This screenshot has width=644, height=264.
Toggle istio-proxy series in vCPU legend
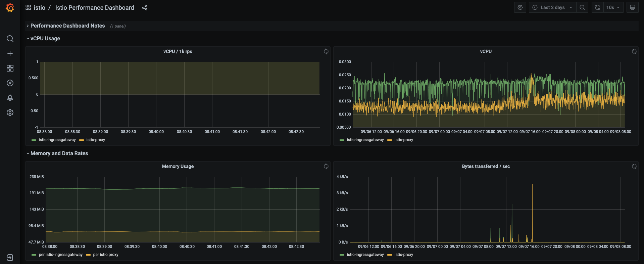point(403,140)
